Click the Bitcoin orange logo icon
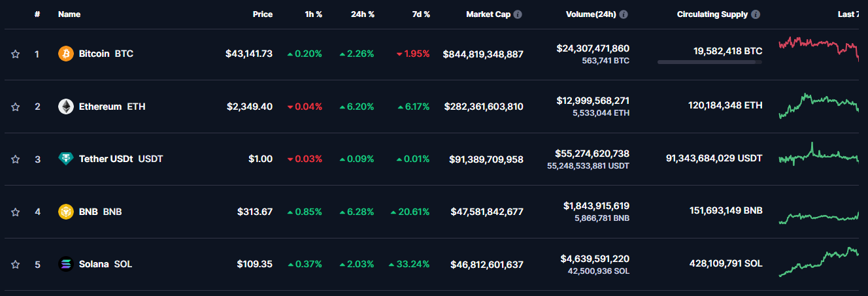The image size is (868, 296). pos(66,54)
